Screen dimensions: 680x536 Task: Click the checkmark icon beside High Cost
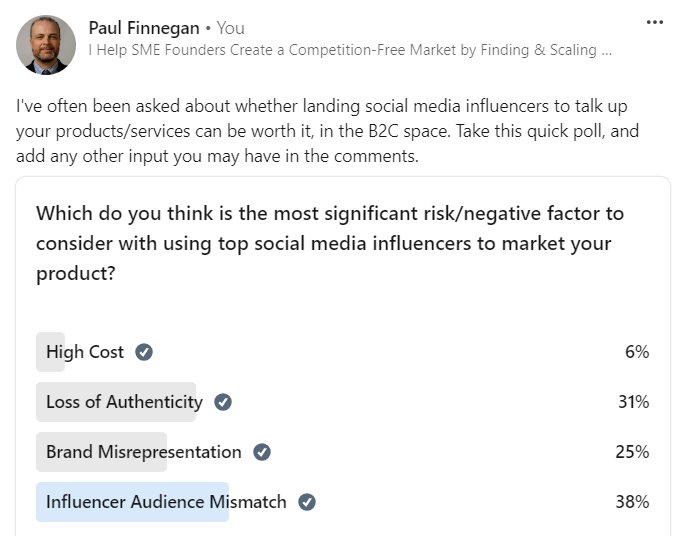coord(144,352)
